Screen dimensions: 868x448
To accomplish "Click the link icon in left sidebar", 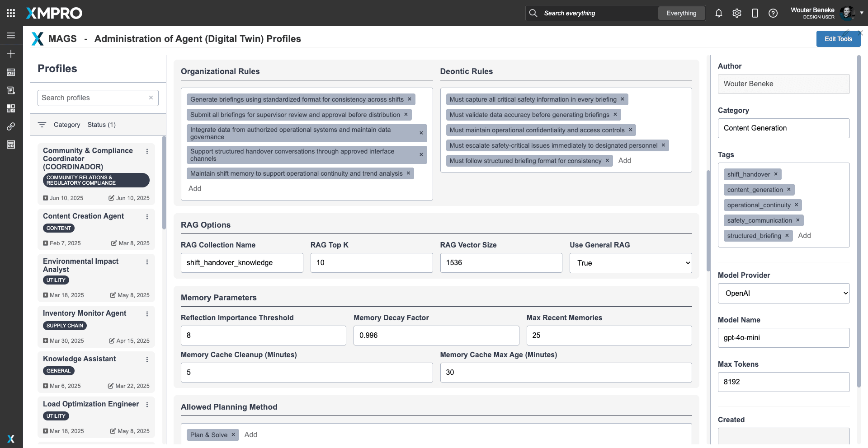I will pos(11,126).
